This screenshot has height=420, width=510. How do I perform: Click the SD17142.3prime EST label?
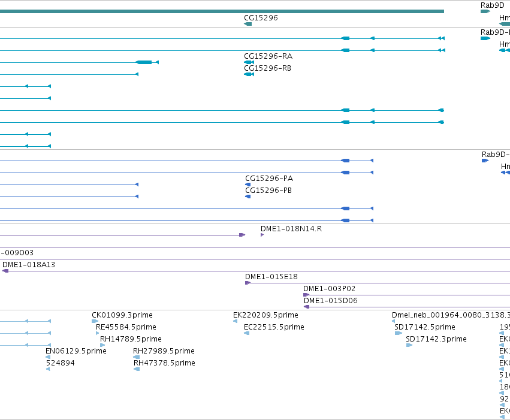pyautogui.click(x=436, y=339)
